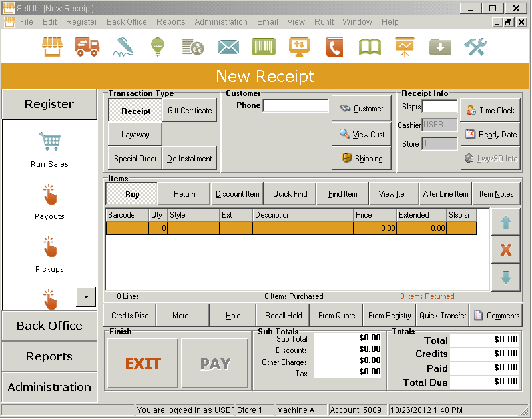Click the wrench and hammer tools icon

coord(475,47)
